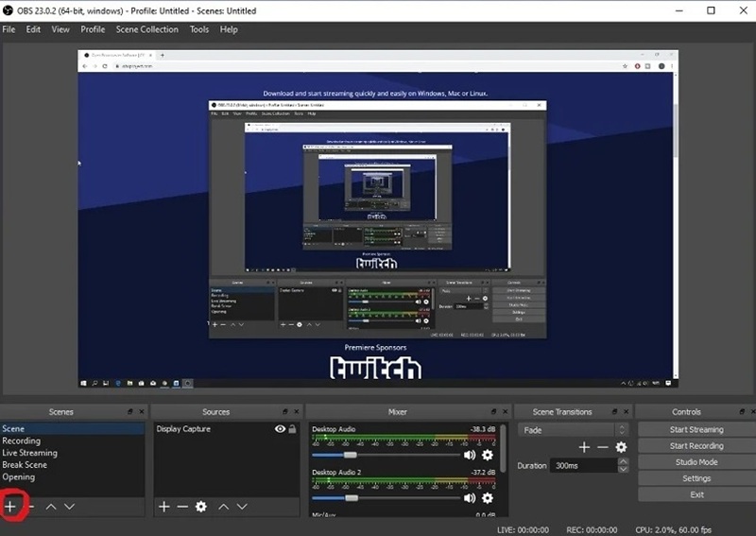Open the Scene Collection menu
This screenshot has height=536, width=756.
pyautogui.click(x=147, y=29)
